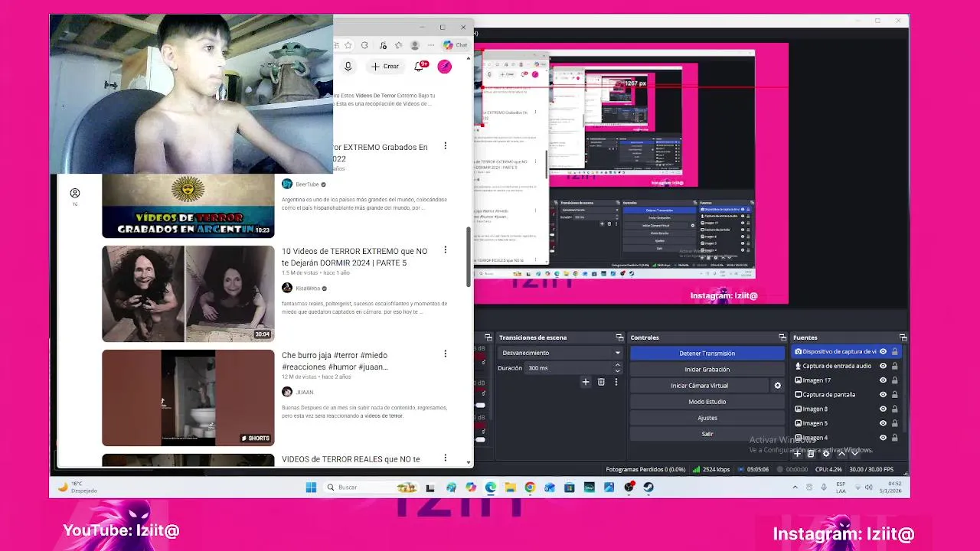
Task: Pop out the Controles dock
Action: tap(782, 337)
